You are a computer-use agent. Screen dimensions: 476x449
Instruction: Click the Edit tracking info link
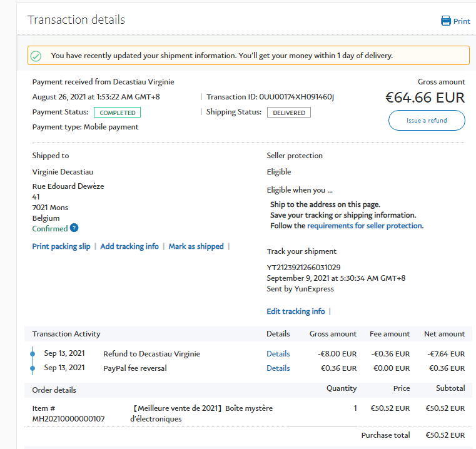296,311
